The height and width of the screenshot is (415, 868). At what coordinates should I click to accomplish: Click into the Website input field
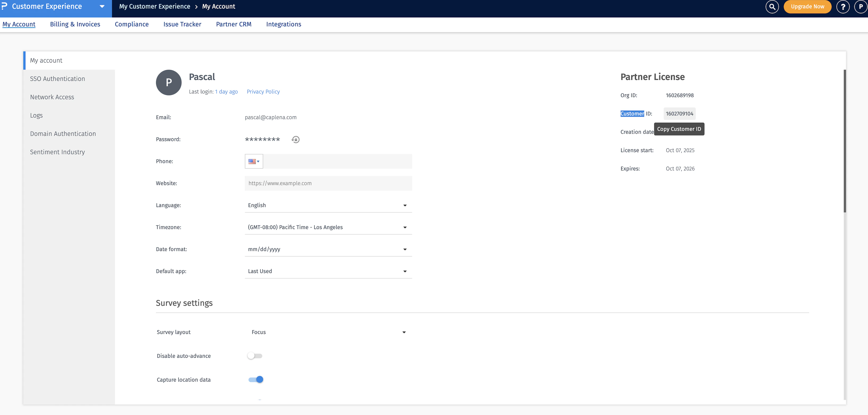pos(328,183)
